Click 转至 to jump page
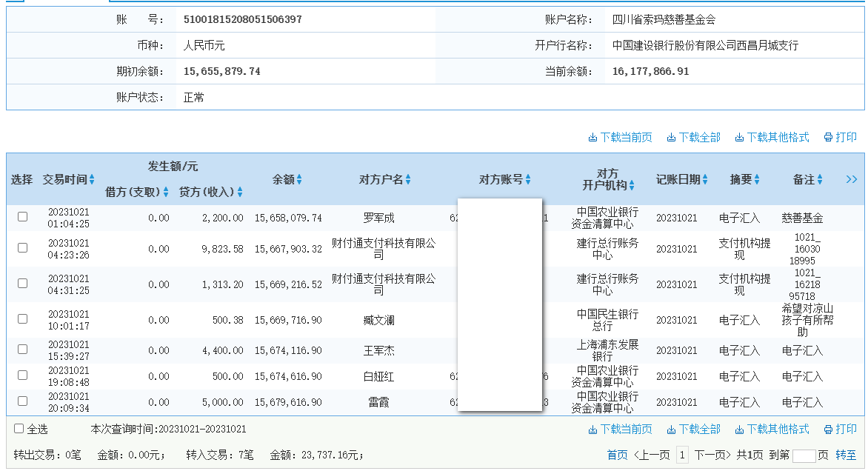 pos(846,455)
